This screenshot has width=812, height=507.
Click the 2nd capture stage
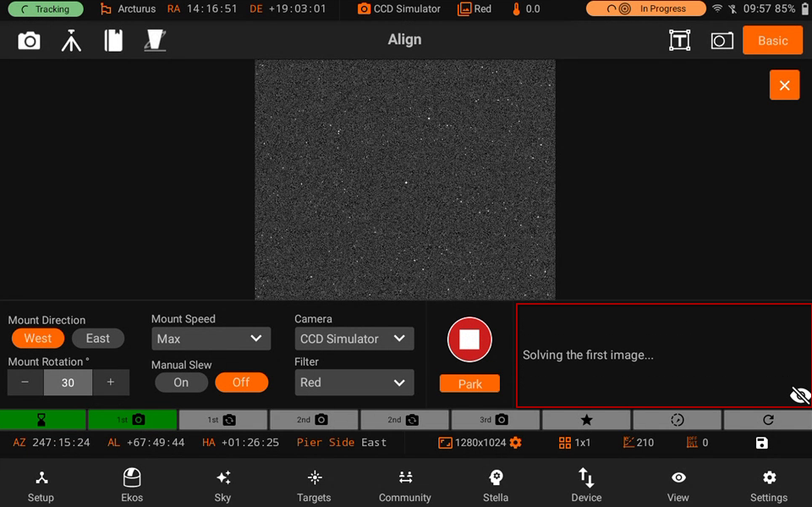click(314, 419)
